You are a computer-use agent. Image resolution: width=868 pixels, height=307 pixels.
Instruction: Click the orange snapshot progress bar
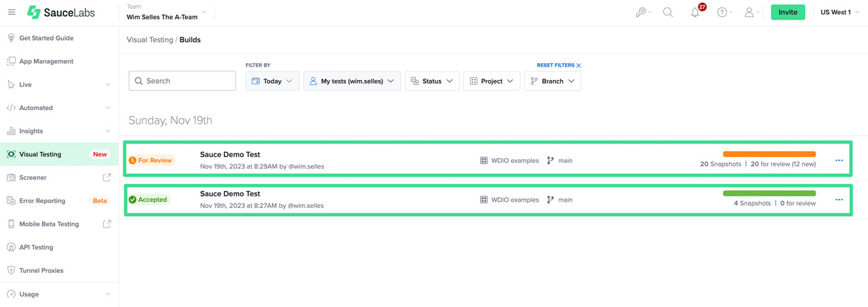click(769, 154)
